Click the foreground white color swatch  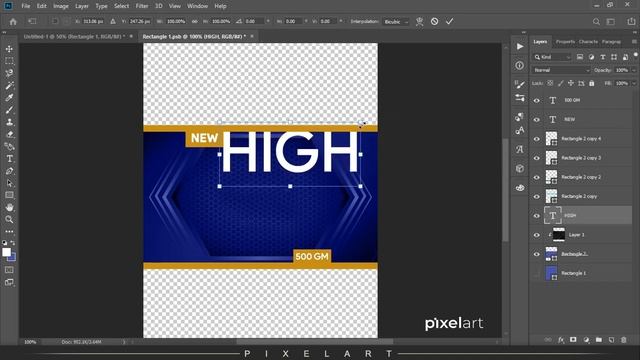point(6,252)
